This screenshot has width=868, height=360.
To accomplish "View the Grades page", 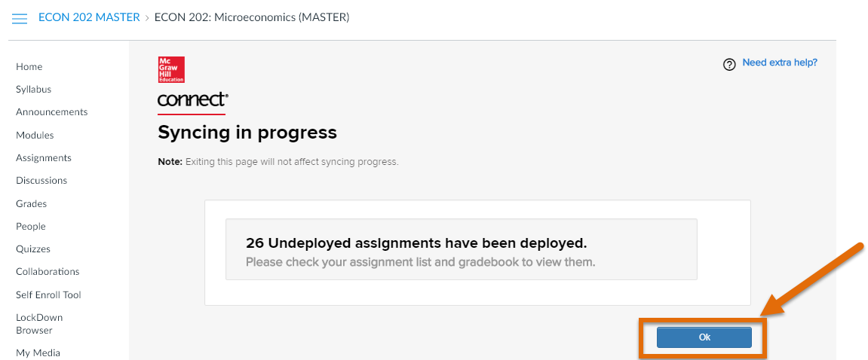I will click(31, 203).
